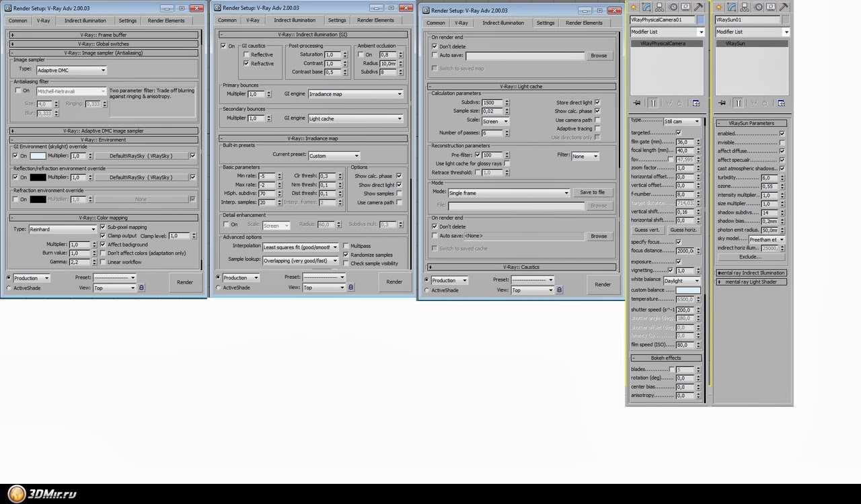Expand V-Ray Caustics rollout

tap(522, 267)
